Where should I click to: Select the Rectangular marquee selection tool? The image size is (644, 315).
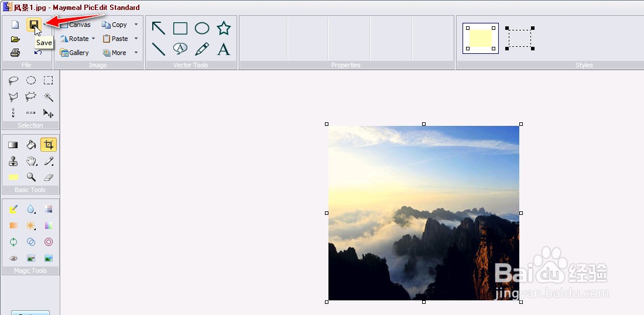(x=49, y=80)
